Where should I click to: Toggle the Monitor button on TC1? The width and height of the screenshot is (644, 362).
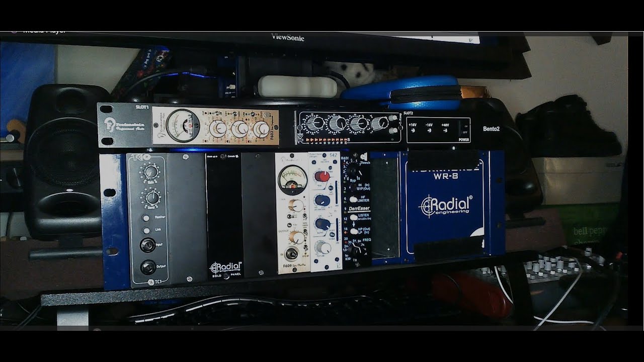point(146,218)
